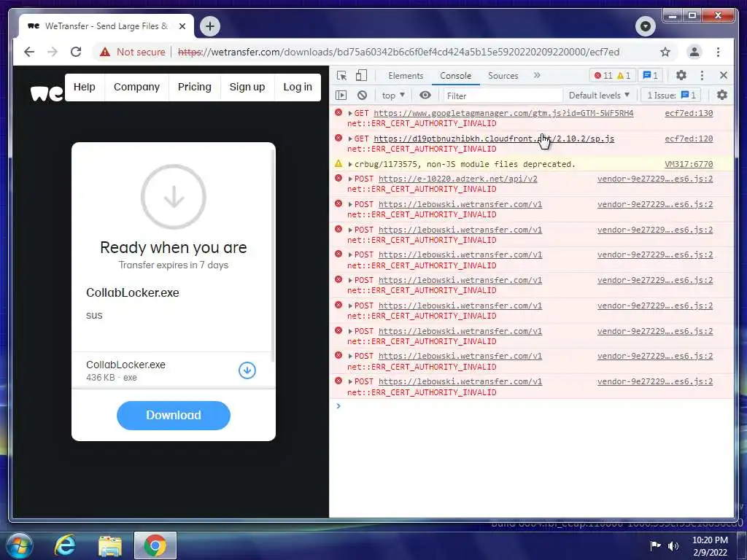Click the red error count badge
The width and height of the screenshot is (747, 560).
(603, 76)
